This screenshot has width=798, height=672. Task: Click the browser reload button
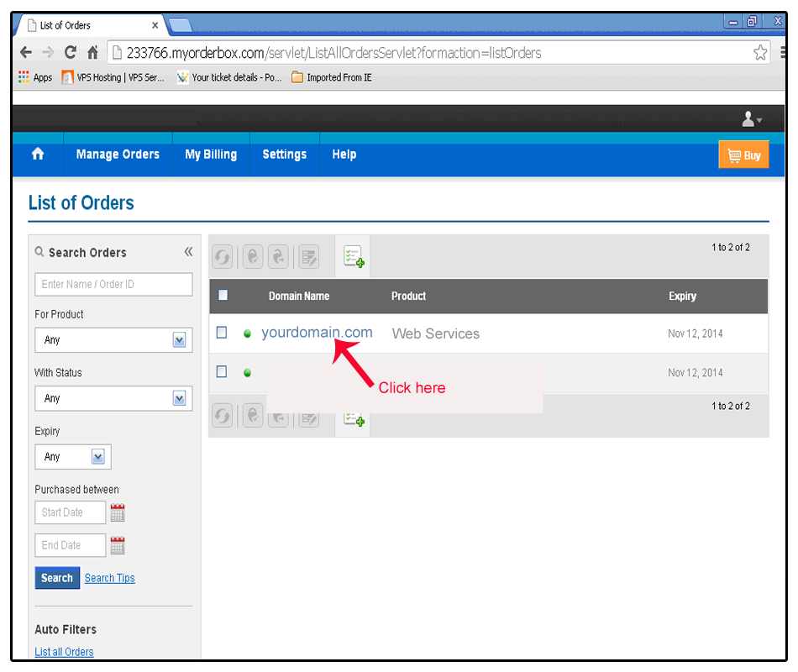(71, 53)
